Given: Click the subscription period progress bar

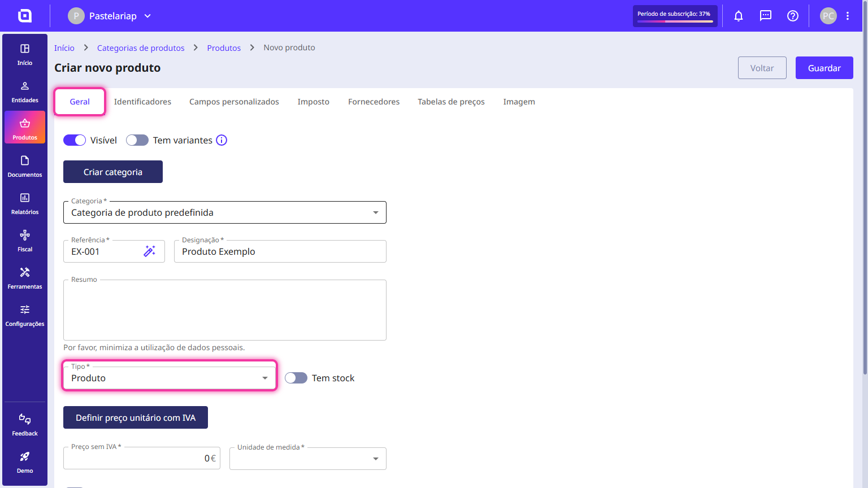Looking at the screenshot, I should (675, 21).
